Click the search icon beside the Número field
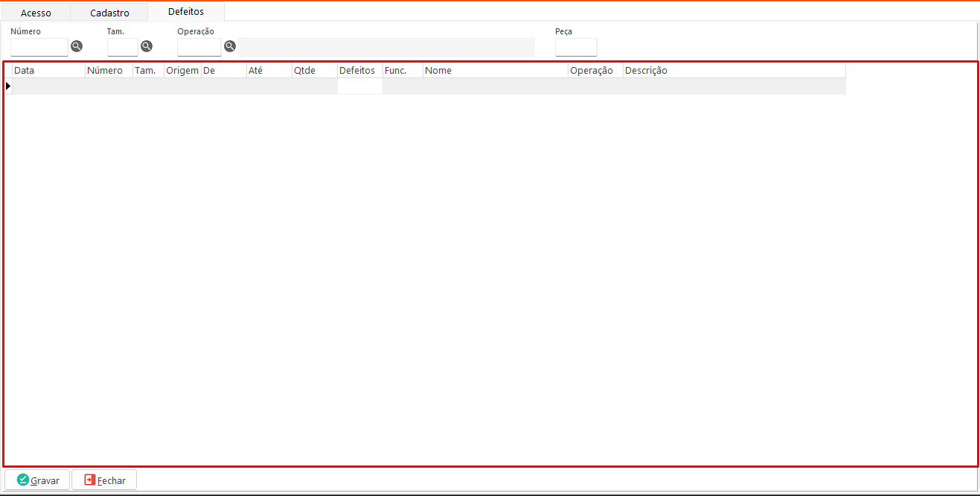Viewport: 980px width, 496px height. point(77,46)
